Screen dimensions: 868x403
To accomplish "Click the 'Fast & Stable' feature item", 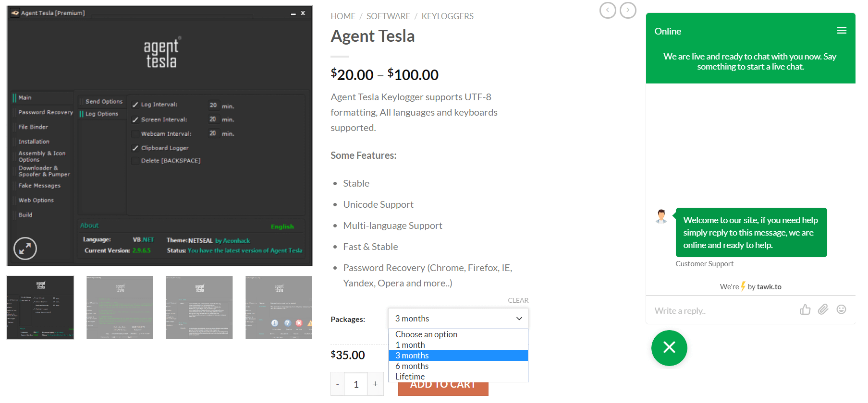I will point(370,247).
